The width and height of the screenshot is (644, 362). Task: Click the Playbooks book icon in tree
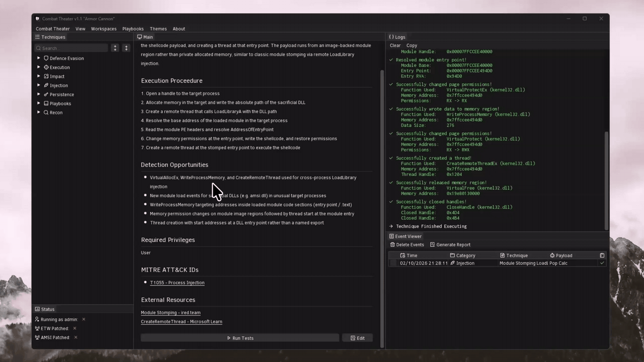click(x=46, y=104)
